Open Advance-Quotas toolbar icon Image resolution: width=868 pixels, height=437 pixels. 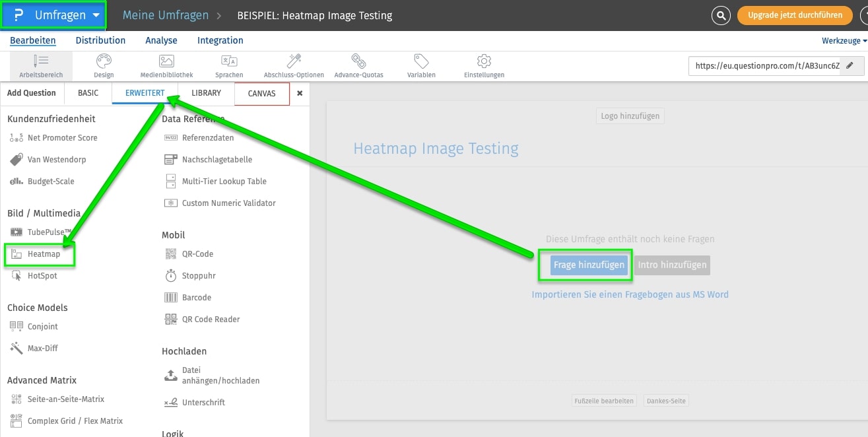(358, 62)
